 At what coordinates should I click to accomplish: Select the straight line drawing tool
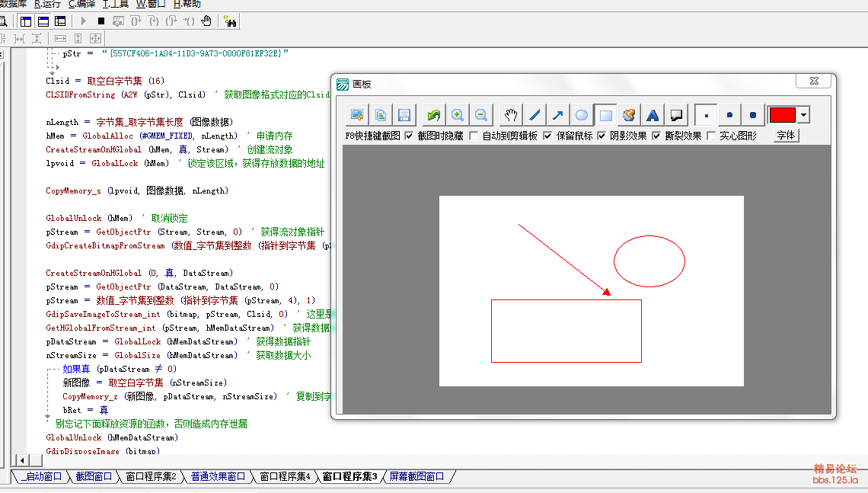coord(535,115)
